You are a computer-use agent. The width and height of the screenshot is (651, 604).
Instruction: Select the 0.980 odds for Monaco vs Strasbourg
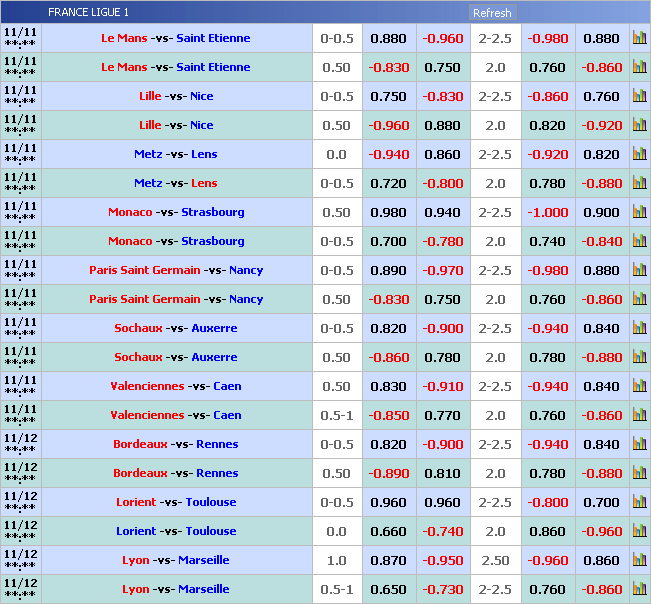[x=388, y=213]
